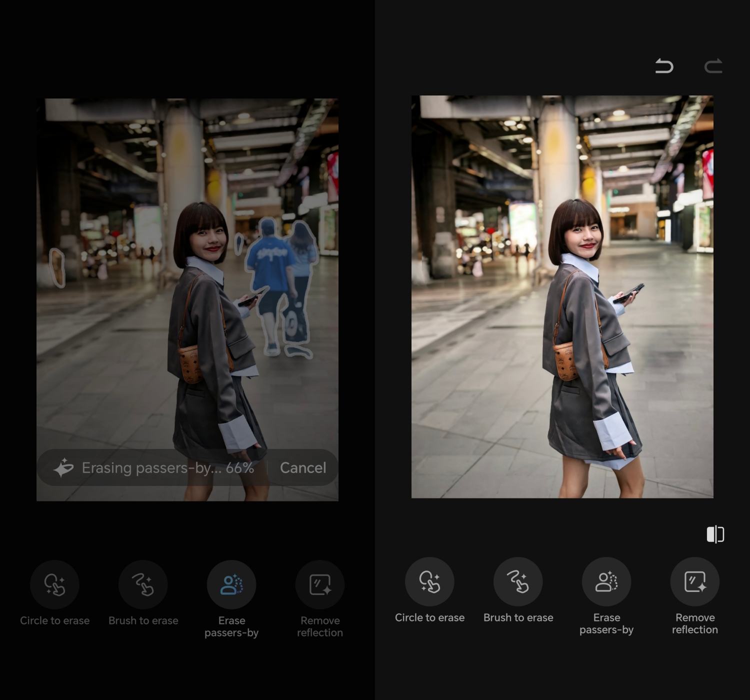Screen dimensions: 750x700
Task: Select dimmed Brush to erase icon on left
Action: (x=143, y=584)
